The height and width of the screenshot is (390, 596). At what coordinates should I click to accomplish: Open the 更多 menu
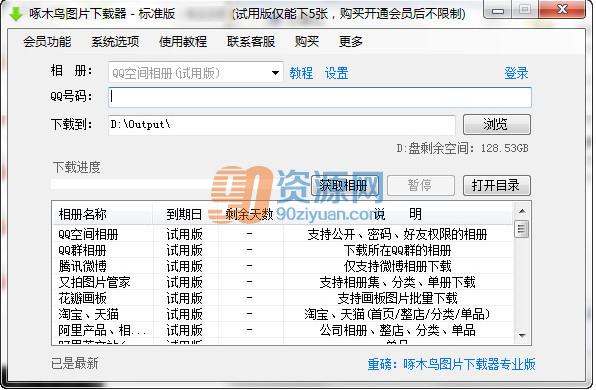click(350, 41)
